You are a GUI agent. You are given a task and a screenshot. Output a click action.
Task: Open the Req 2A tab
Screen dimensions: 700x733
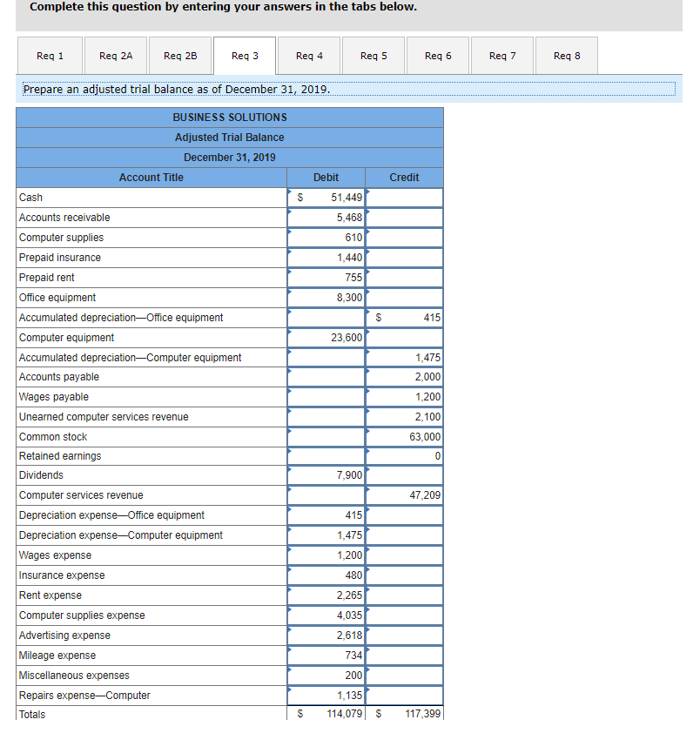(115, 55)
